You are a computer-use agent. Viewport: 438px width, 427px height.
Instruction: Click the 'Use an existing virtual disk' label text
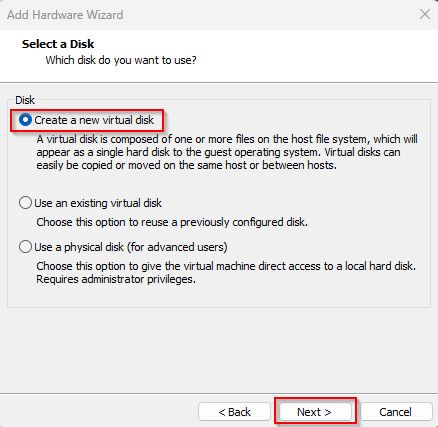pyautogui.click(x=98, y=203)
